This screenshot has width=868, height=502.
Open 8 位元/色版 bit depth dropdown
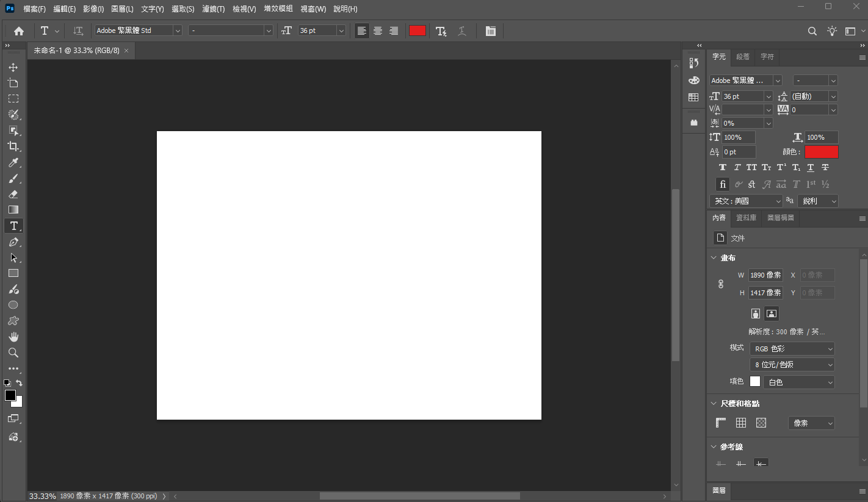tap(792, 365)
